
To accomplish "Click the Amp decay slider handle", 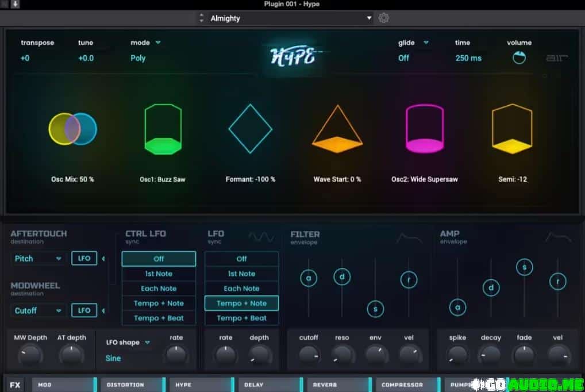I will 491,287.
